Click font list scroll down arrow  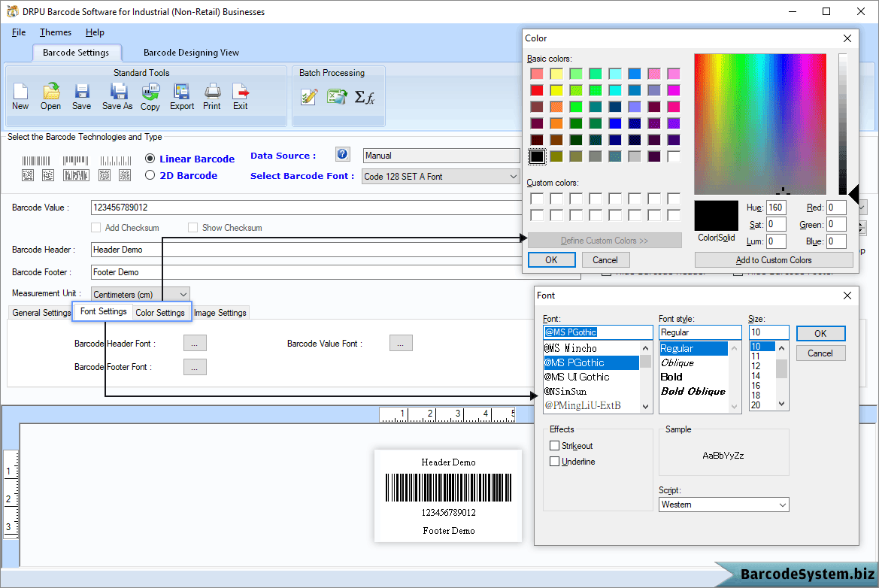646,407
